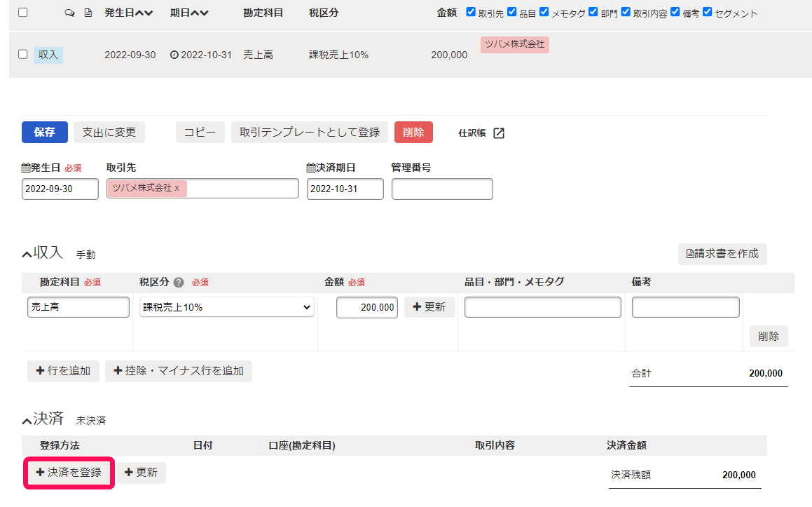This screenshot has height=507, width=812.
Task: Uncheck the 取引内容 column checkbox
Action: coord(626,12)
